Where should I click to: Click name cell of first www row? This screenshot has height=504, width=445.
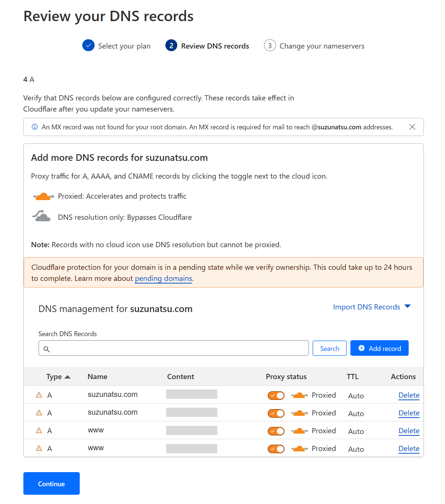(x=96, y=430)
